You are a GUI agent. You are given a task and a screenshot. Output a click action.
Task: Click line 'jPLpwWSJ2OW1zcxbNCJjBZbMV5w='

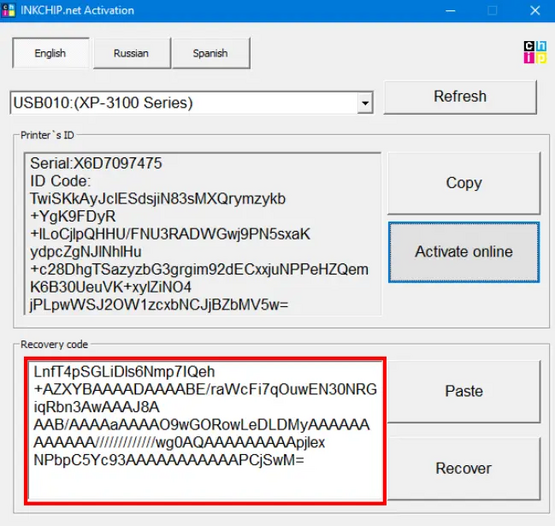tap(159, 305)
